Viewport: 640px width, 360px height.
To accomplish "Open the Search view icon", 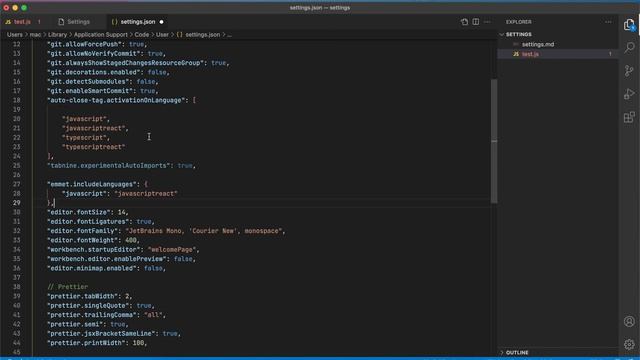I will [629, 48].
